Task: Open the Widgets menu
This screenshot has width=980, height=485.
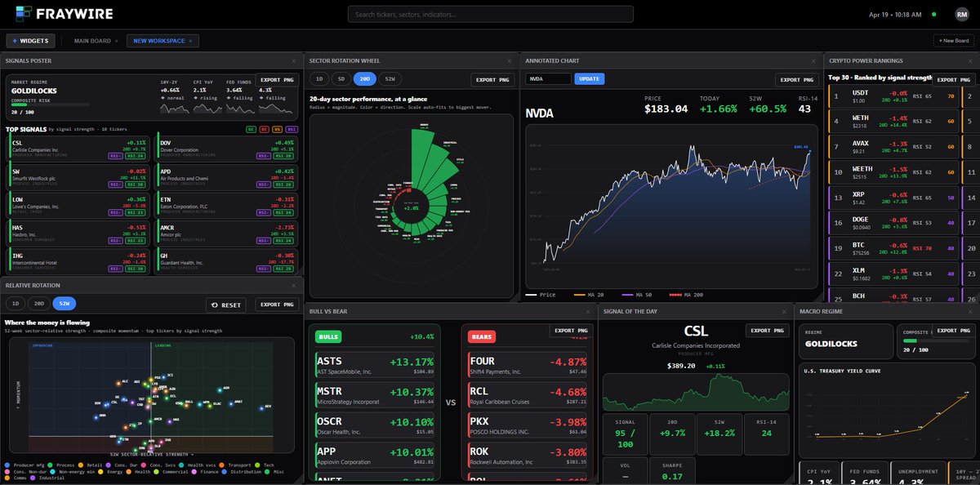Action: 30,40
